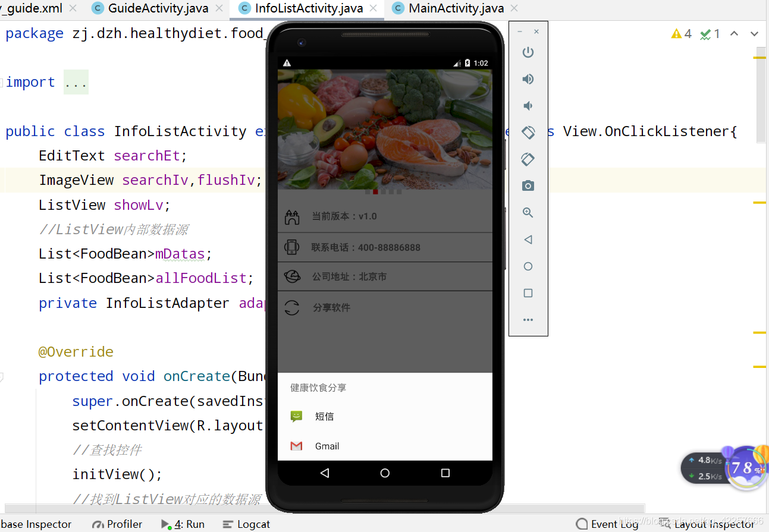Image resolution: width=769 pixels, height=532 pixels.
Task: Close the GuideActivity.java tab
Action: [x=219, y=8]
